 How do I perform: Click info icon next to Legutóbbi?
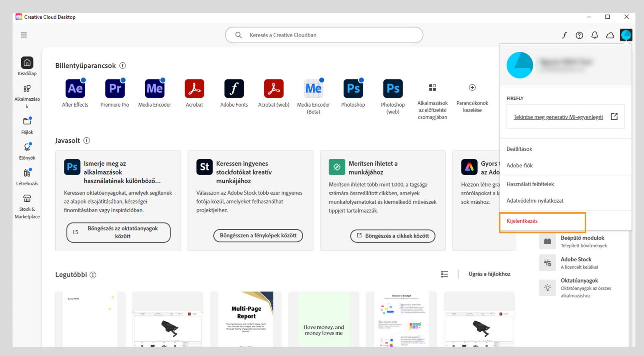tap(93, 275)
